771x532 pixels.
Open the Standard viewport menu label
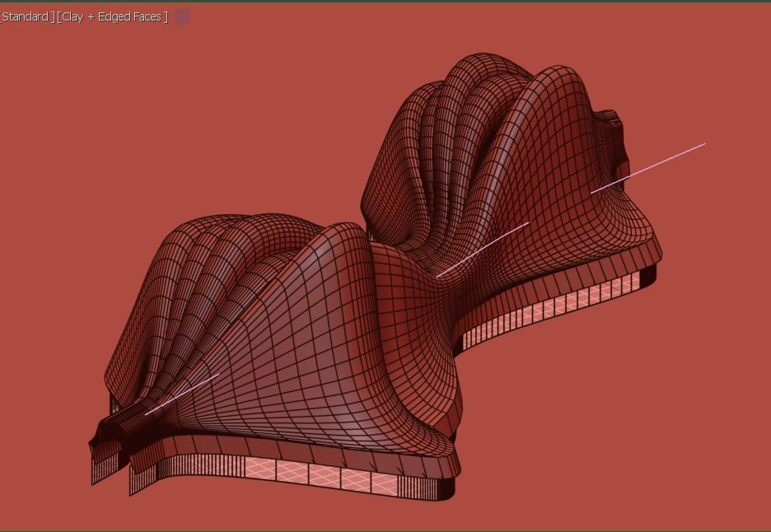[25, 16]
